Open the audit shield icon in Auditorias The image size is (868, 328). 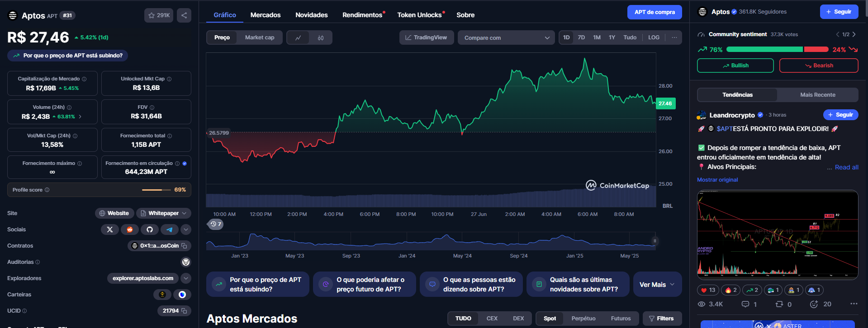click(186, 262)
